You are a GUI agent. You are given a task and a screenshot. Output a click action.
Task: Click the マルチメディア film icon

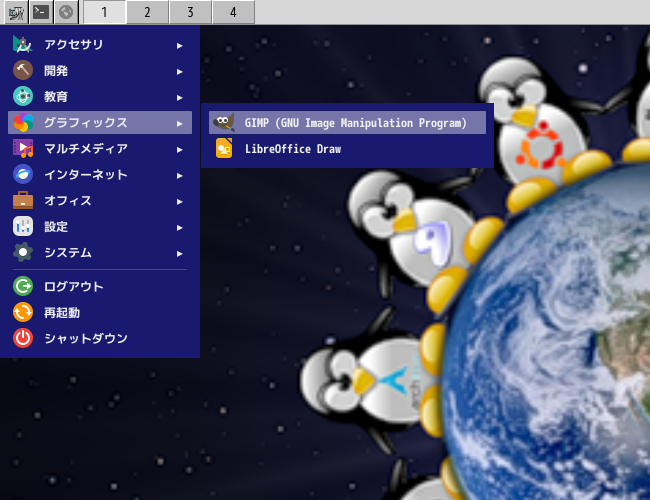[x=23, y=148]
